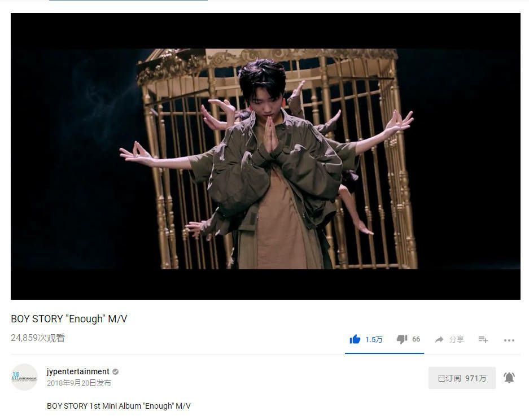Click the 24,859次观看 view count
This screenshot has width=529, height=420.
pyautogui.click(x=38, y=338)
